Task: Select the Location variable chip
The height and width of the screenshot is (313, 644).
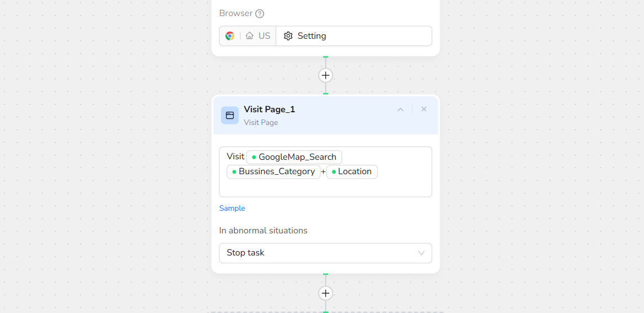Action: tap(352, 171)
